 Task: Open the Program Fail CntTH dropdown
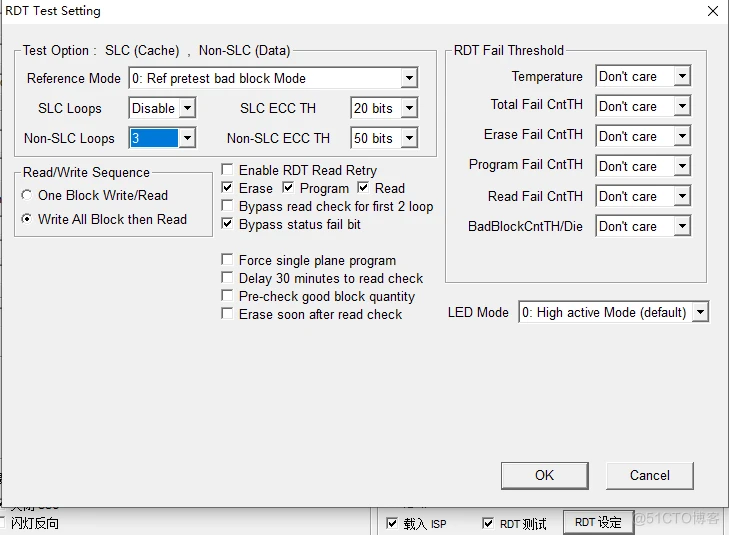pos(643,166)
